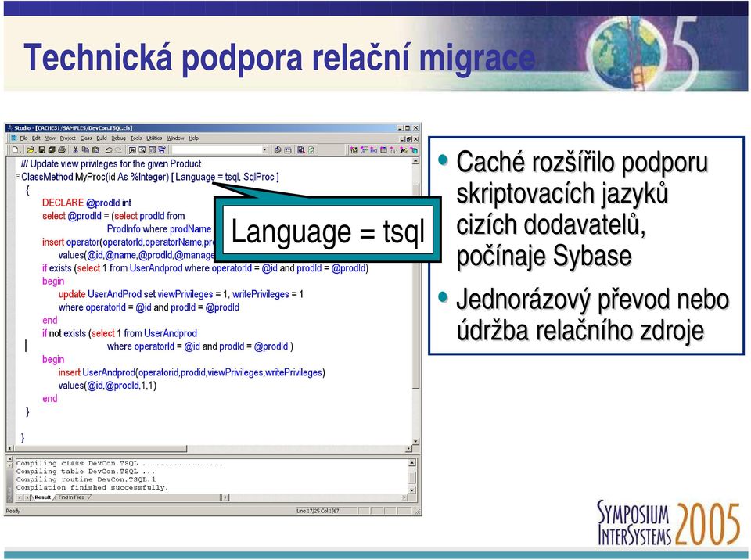Viewport: 751px width, 560px height.
Task: Click the New document toolbar icon
Action: tap(15, 150)
